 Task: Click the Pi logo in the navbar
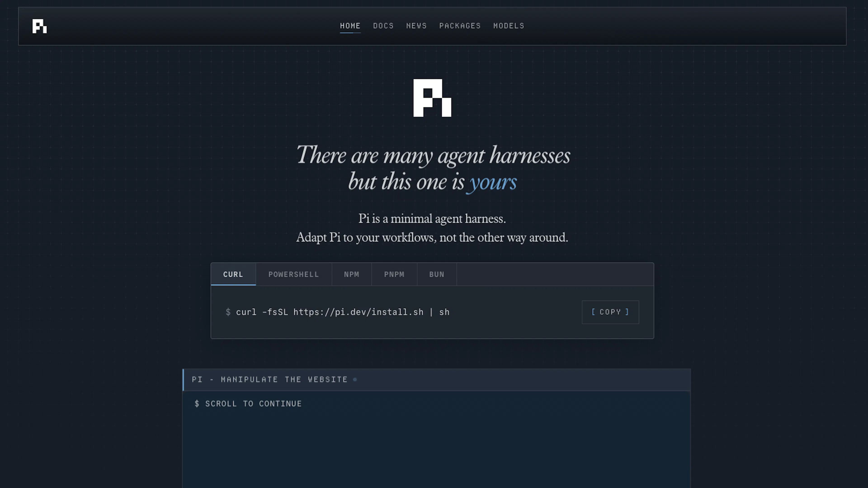(39, 26)
